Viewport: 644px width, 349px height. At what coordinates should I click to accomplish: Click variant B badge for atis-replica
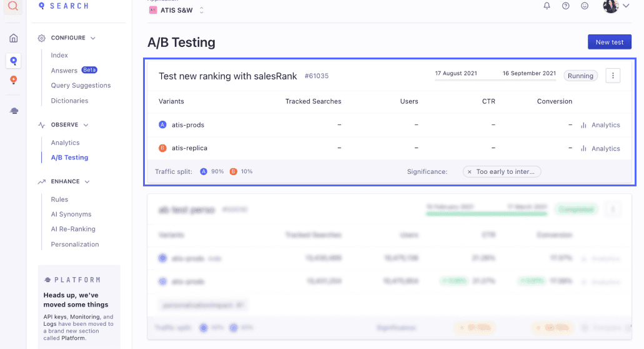click(162, 148)
